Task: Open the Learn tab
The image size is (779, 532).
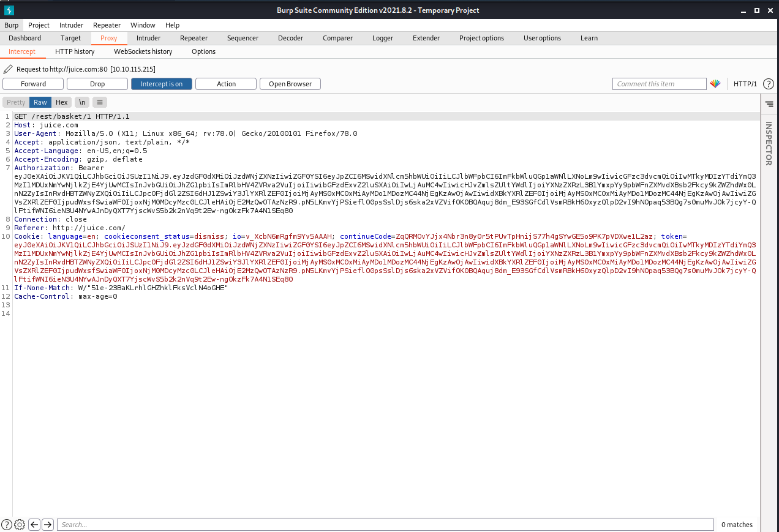Action: pyautogui.click(x=589, y=38)
